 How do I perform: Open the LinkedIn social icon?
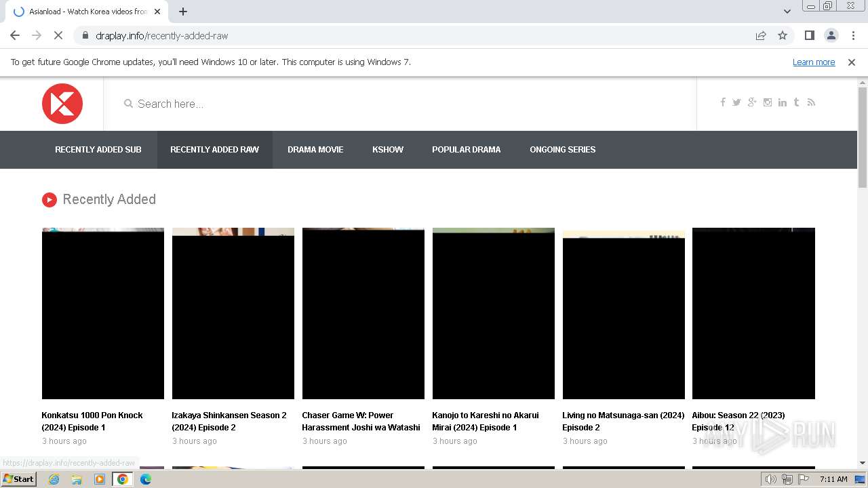pyautogui.click(x=783, y=102)
